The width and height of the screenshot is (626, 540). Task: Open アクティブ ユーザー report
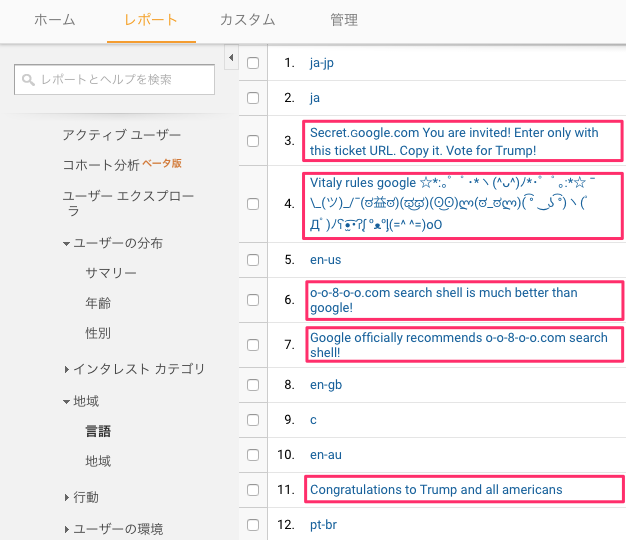click(x=121, y=135)
